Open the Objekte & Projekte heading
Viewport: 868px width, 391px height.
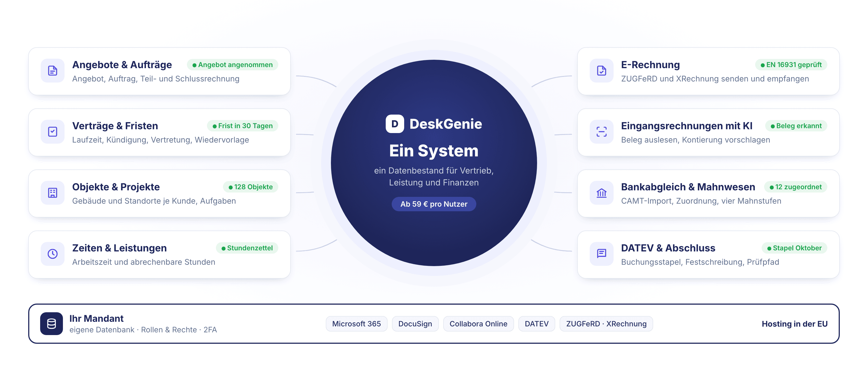(116, 187)
